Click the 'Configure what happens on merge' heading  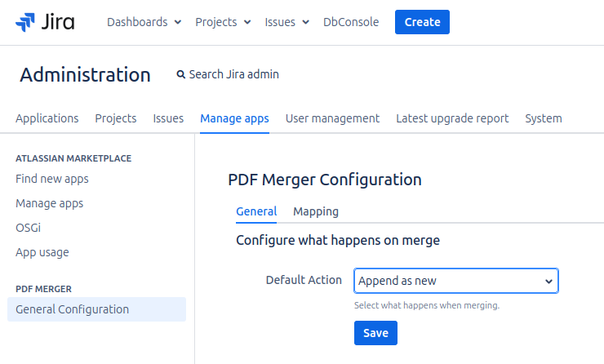coord(338,241)
